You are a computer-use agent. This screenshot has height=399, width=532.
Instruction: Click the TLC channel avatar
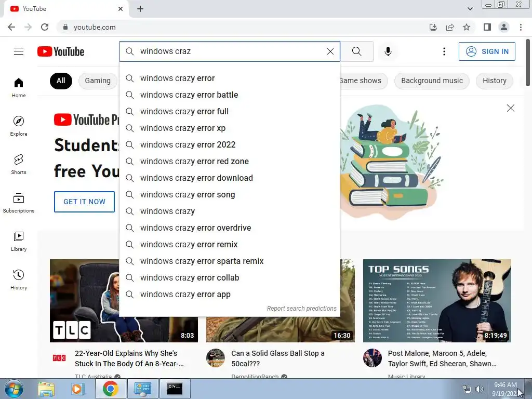pyautogui.click(x=59, y=357)
